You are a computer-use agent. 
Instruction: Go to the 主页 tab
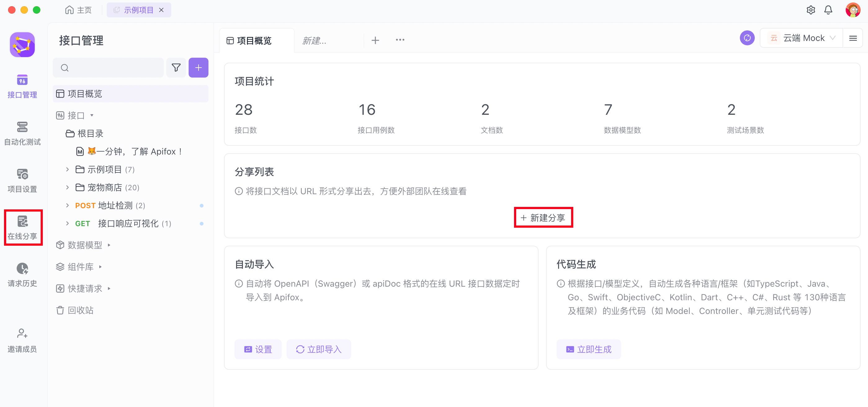click(x=78, y=10)
